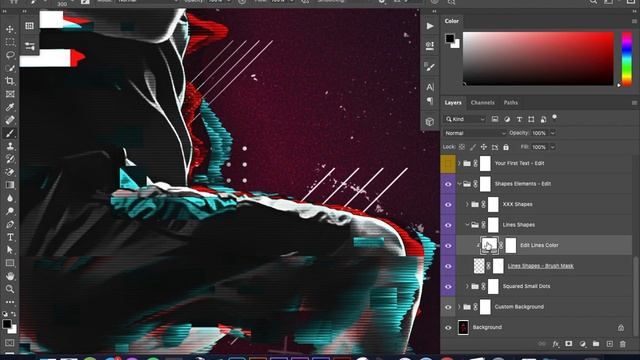Toggle lock position
Viewport: 640px width, 360px height.
(484, 147)
